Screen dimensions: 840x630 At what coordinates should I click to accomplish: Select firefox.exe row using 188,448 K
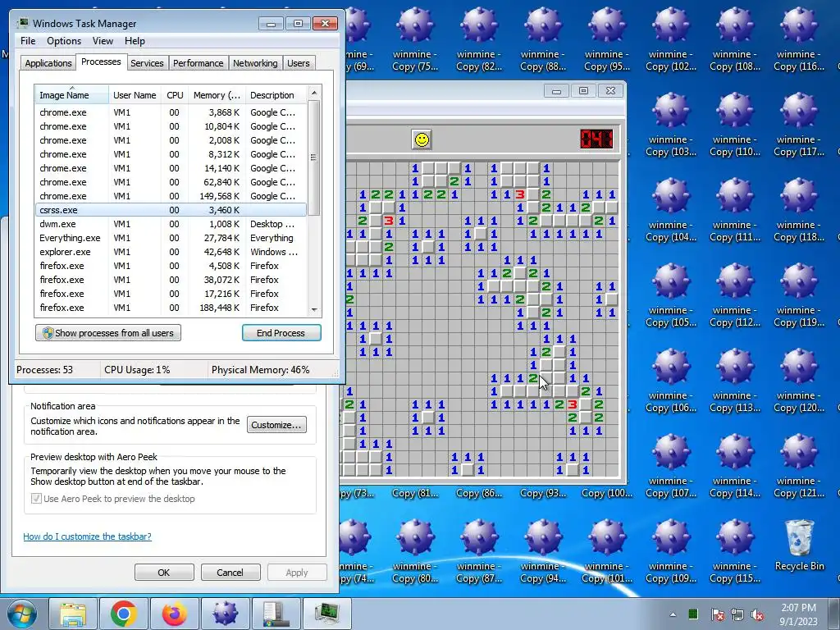click(171, 308)
